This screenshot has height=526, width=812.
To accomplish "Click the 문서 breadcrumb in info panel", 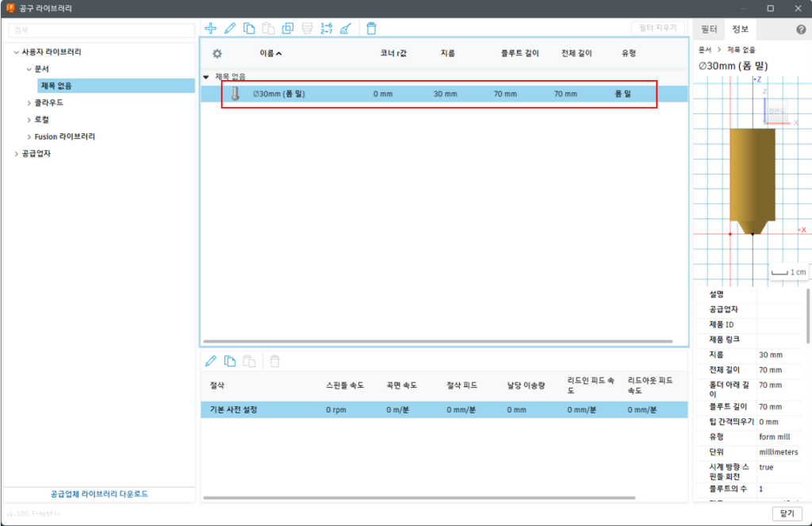I will [x=705, y=50].
